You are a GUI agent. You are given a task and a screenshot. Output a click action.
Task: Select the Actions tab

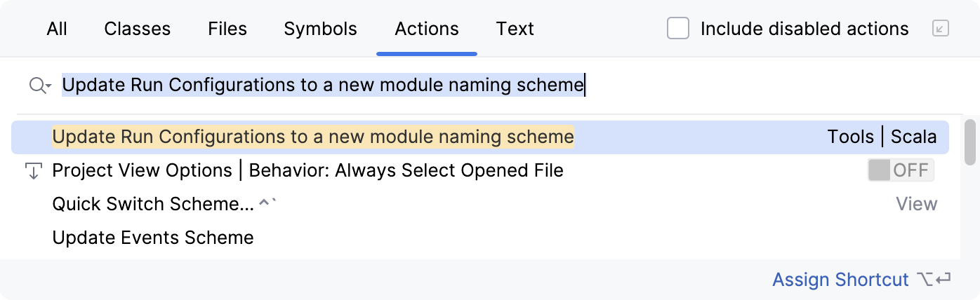click(427, 29)
